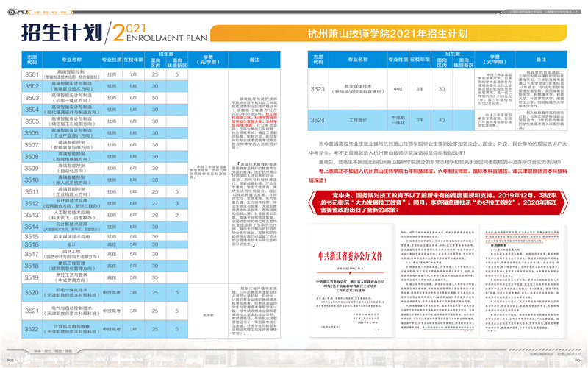Click the P04 page number
Viewport: 588px width, 368px height.
pos(578,361)
